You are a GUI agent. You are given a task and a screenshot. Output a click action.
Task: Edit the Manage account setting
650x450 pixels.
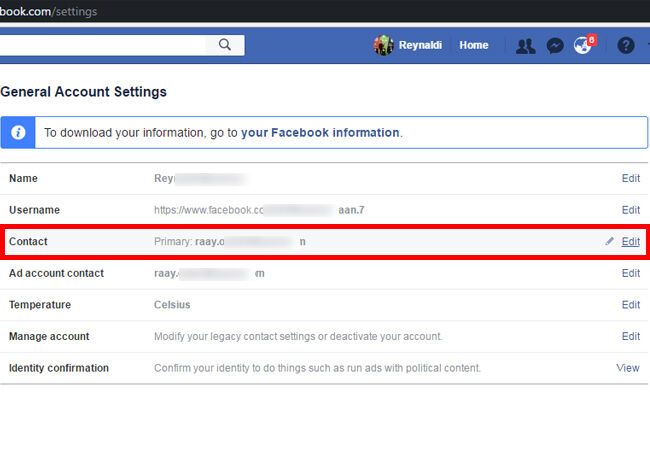tap(631, 336)
